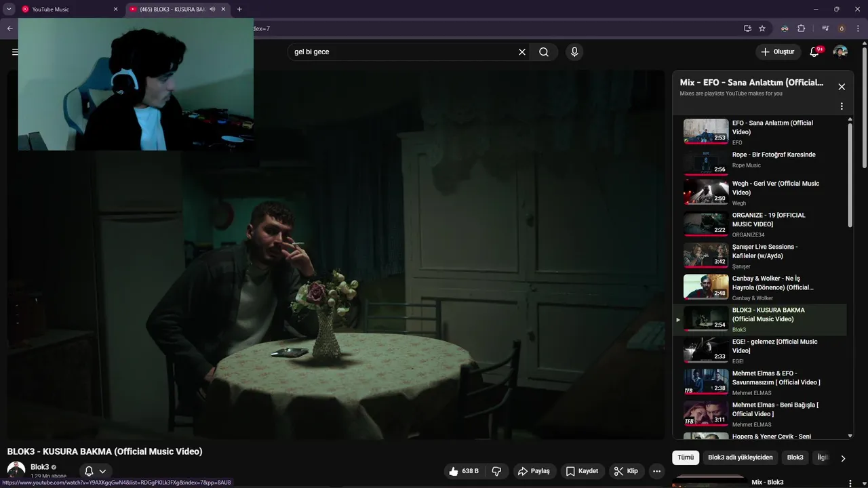Start voice search with the microphone icon

[574, 52]
